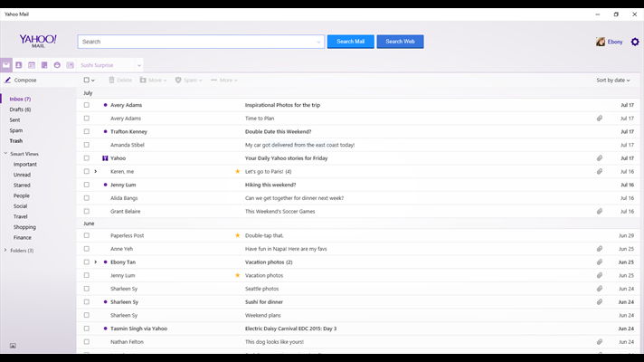Open the News feed icon
Viewport: 644px width, 362px height.
click(71, 65)
